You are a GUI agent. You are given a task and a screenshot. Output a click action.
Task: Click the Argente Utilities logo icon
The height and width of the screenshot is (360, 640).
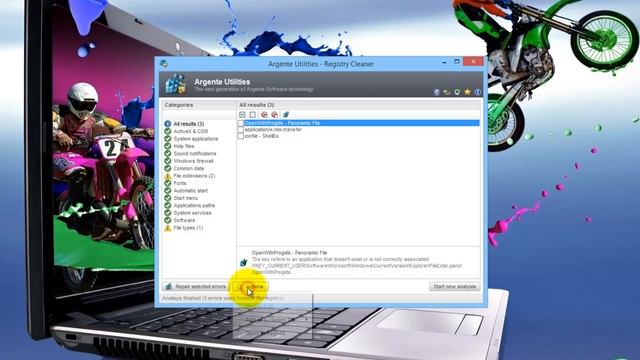pos(176,84)
